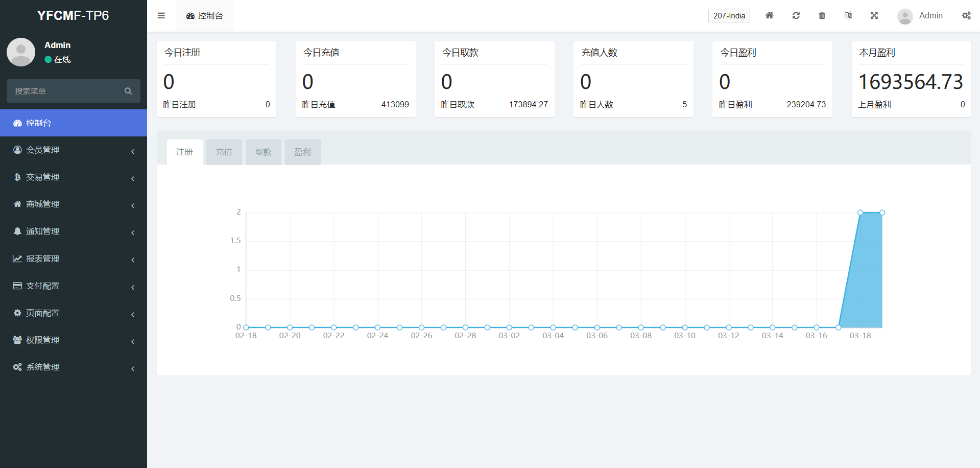
Task: Toggle fullscreen with the expand icon
Action: (x=874, y=16)
